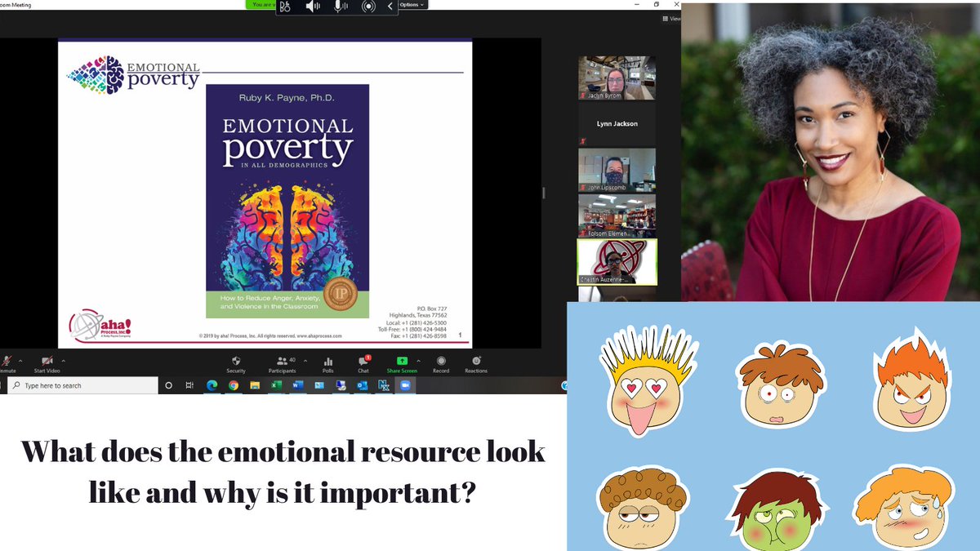Select the highlighted Chestin Auzenne video tile
The height and width of the screenshot is (551, 980).
coord(617,261)
